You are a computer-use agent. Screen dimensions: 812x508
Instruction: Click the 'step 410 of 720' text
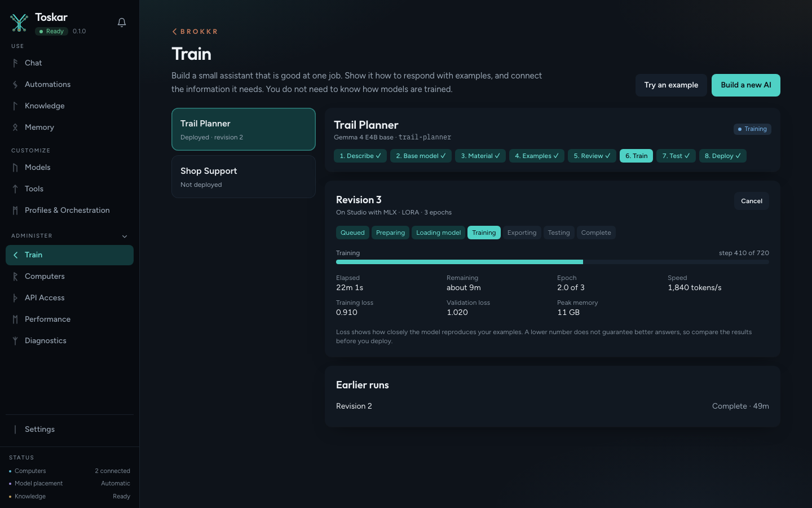[x=744, y=253]
